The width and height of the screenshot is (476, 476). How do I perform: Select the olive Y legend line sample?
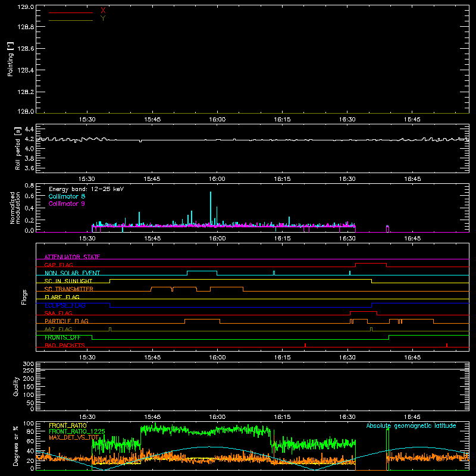(x=71, y=20)
